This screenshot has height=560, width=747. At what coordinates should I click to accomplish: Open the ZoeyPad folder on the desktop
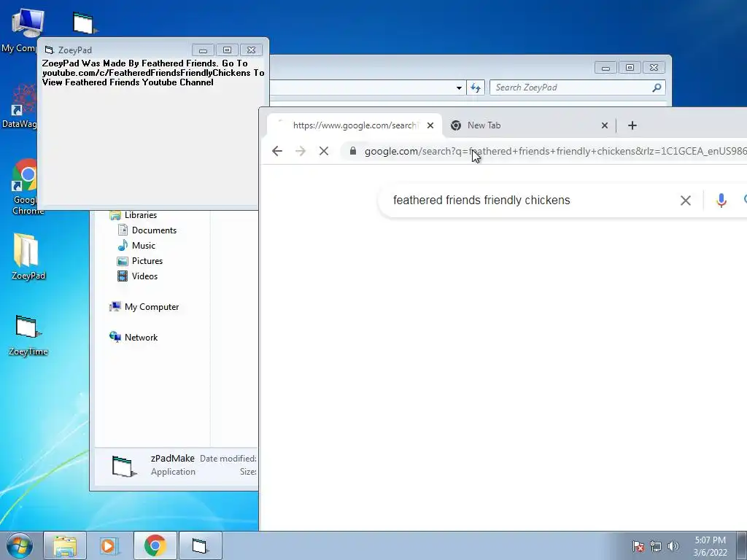[28, 256]
